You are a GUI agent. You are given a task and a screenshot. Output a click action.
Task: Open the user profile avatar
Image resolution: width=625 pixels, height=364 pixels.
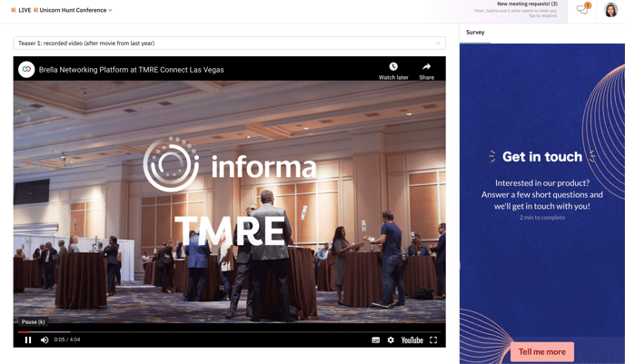pos(610,10)
